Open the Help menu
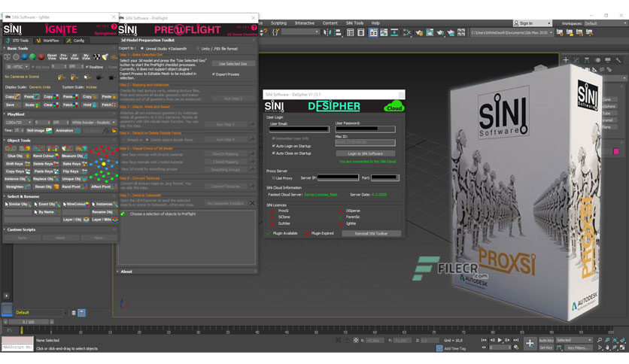629x364 pixels. [375, 23]
